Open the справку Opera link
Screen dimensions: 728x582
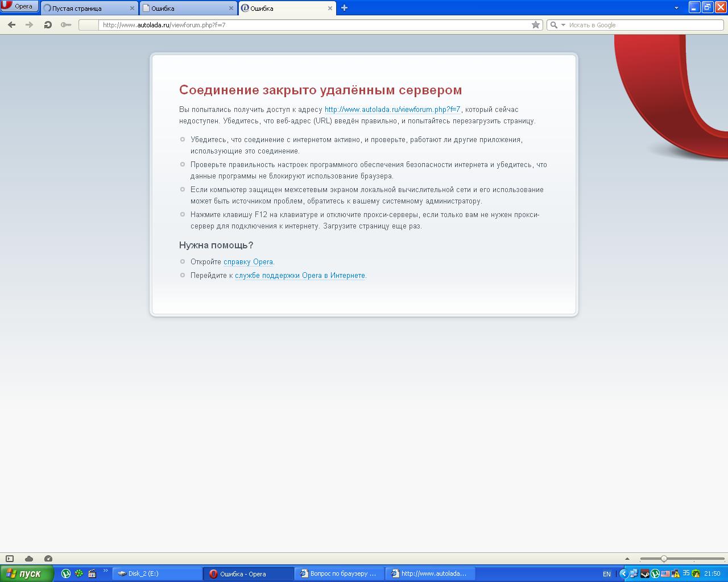[248, 262]
